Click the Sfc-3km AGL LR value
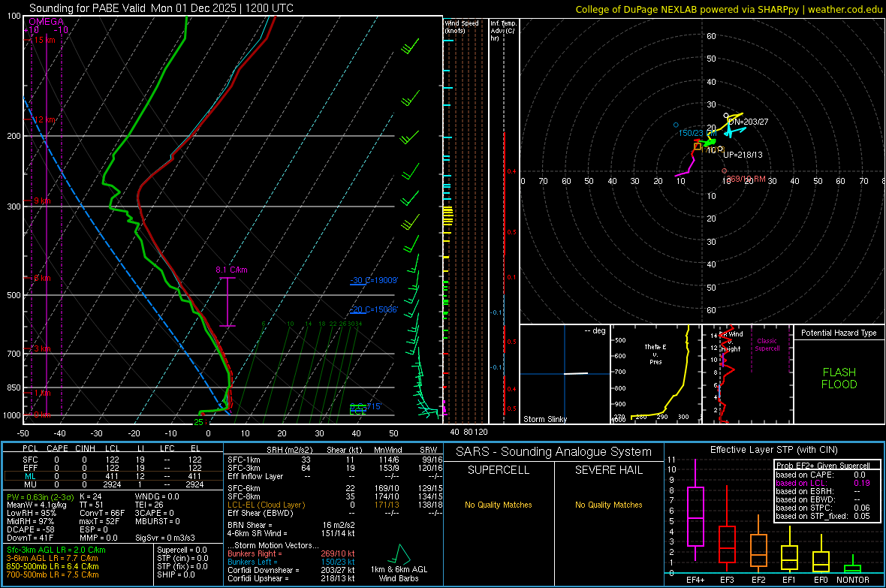 tap(56, 550)
